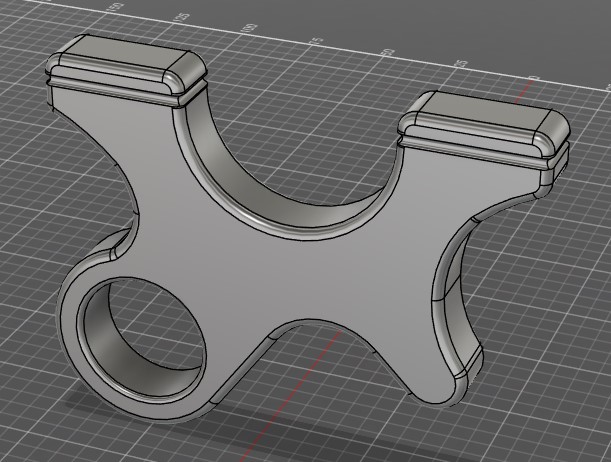Click the "100" grid ruler label
611x462 pixels.
point(249,28)
